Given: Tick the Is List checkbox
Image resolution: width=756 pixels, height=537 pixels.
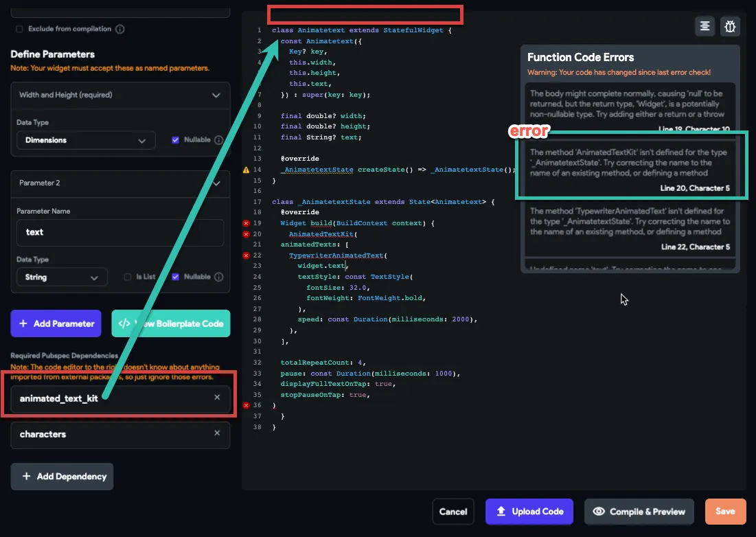Looking at the screenshot, I should pyautogui.click(x=127, y=277).
